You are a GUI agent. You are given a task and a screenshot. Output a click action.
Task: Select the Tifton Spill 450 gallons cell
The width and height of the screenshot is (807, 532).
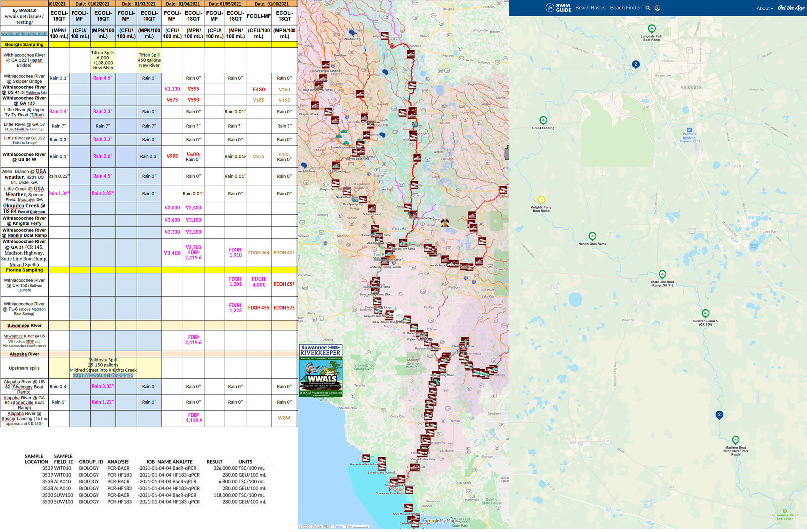point(149,60)
